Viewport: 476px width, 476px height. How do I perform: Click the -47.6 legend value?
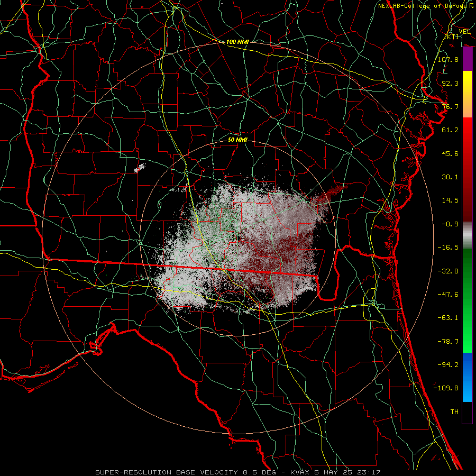[x=448, y=295]
